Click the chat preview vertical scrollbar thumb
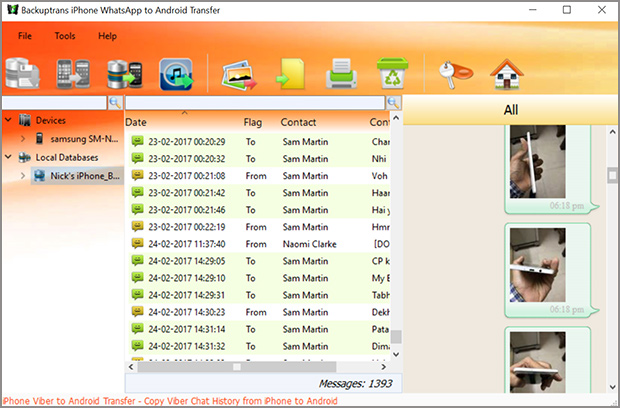 612,175
